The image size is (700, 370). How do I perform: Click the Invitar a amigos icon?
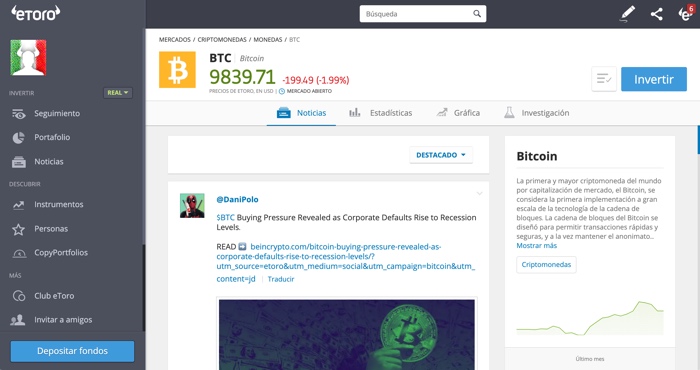pyautogui.click(x=18, y=320)
